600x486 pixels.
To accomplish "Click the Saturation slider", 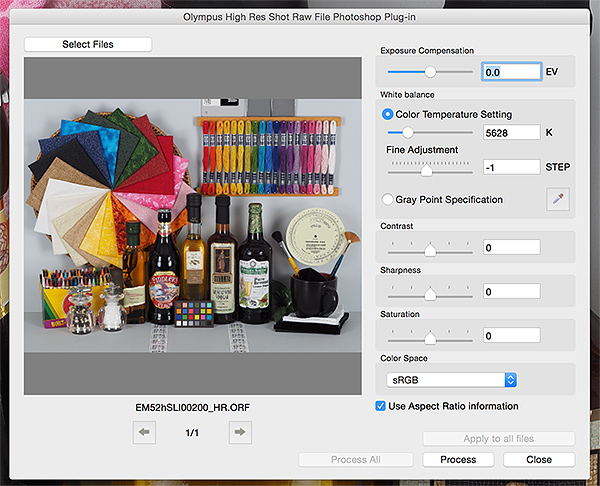I will (x=430, y=336).
